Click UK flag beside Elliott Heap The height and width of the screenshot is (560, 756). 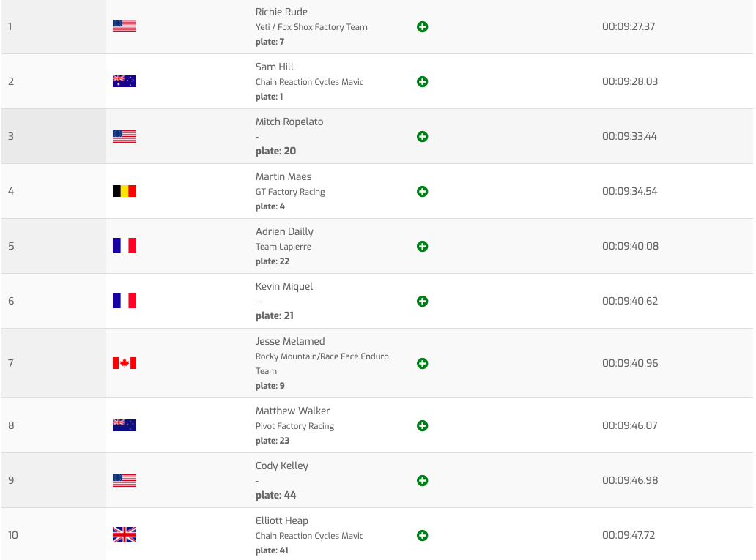(125, 535)
